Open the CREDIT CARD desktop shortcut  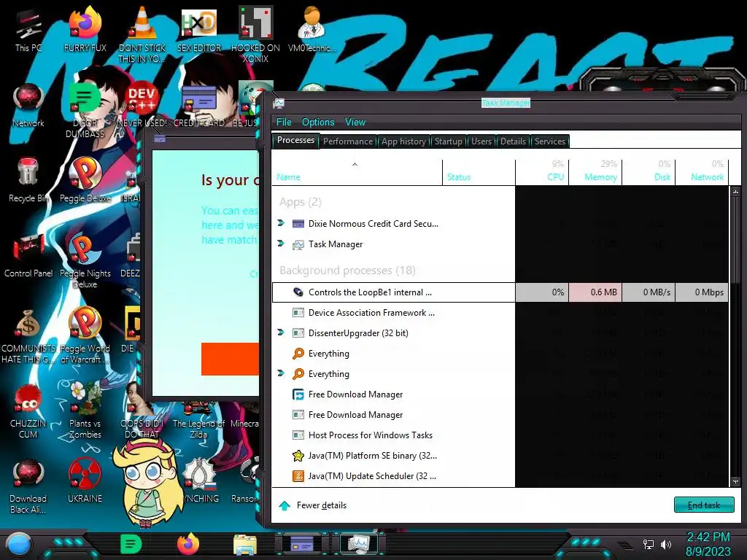tap(199, 106)
